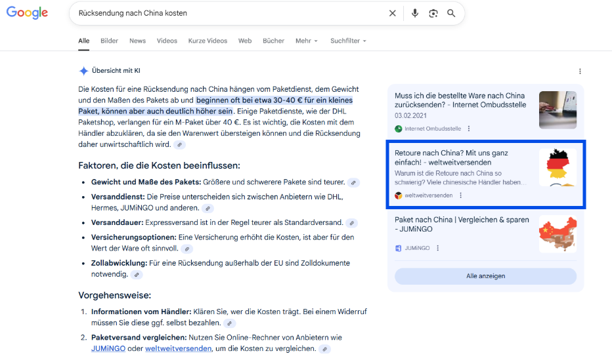Click the Internet Ombudsstelle favicon

398,129
